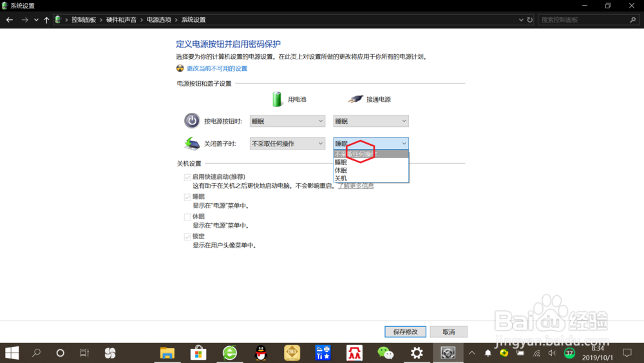Toggle the 锁定 checkbox
This screenshot has width=644, height=363.
[187, 237]
